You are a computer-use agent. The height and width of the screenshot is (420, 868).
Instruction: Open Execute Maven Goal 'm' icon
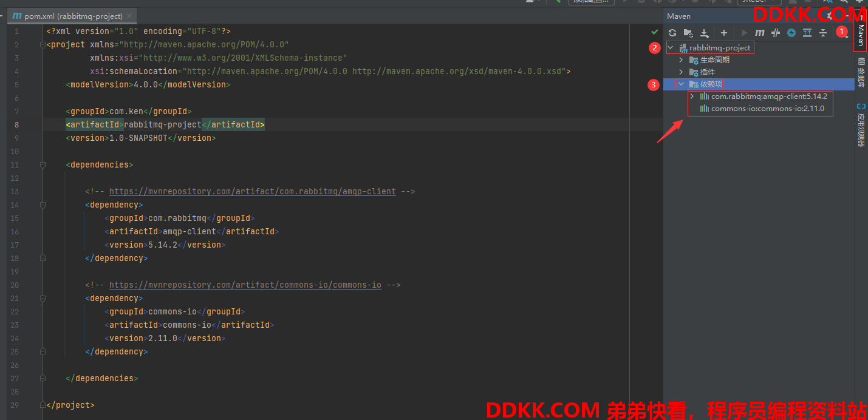tap(760, 33)
